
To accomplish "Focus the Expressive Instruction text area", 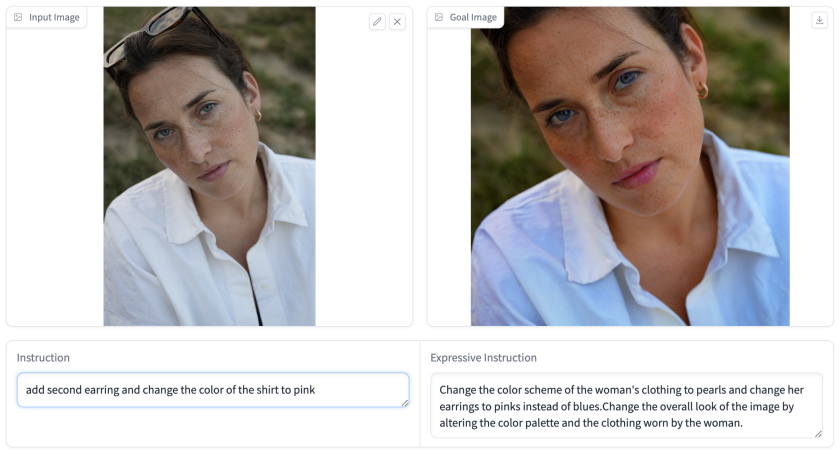I will tap(626, 406).
